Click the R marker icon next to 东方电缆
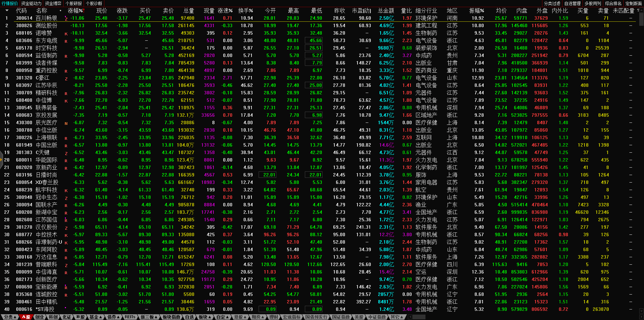644x320 pixels. point(66,41)
